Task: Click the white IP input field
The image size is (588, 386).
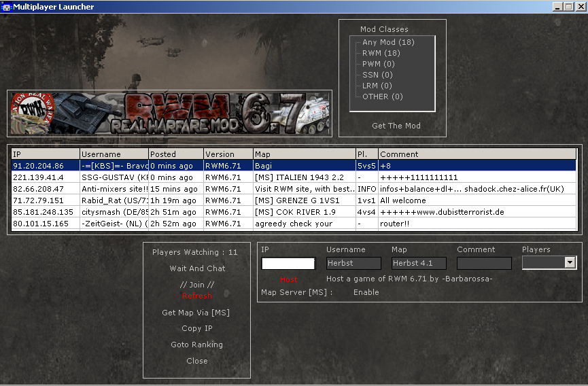Action: [288, 264]
